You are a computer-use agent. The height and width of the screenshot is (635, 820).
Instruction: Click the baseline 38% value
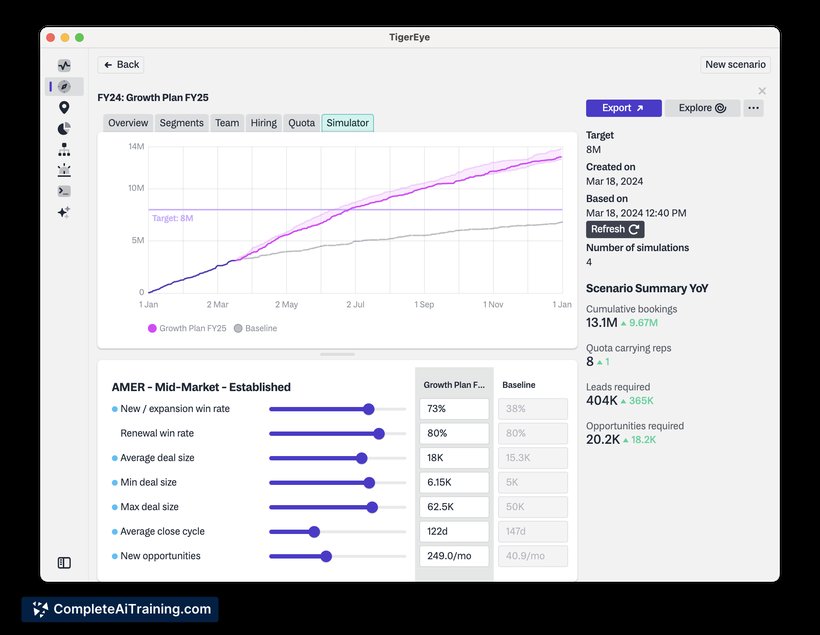(533, 409)
